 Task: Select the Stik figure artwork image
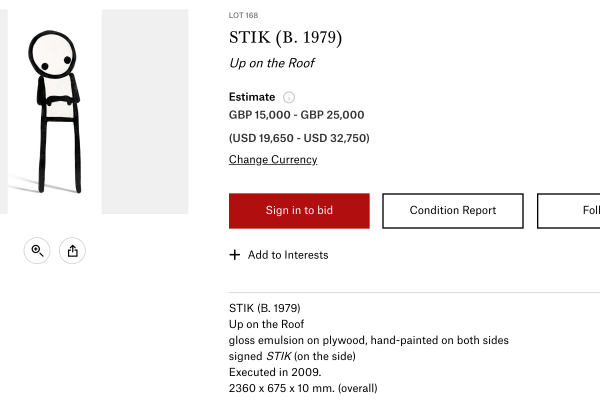53,111
